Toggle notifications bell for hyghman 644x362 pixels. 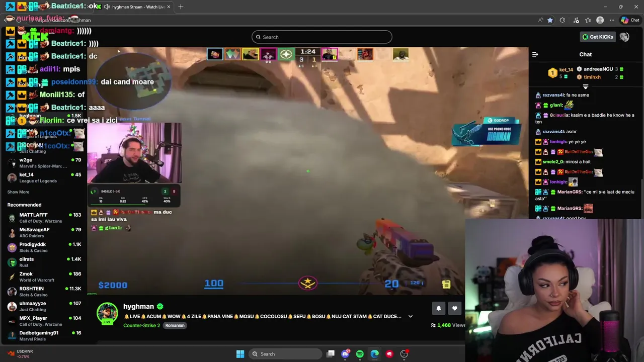point(438,309)
